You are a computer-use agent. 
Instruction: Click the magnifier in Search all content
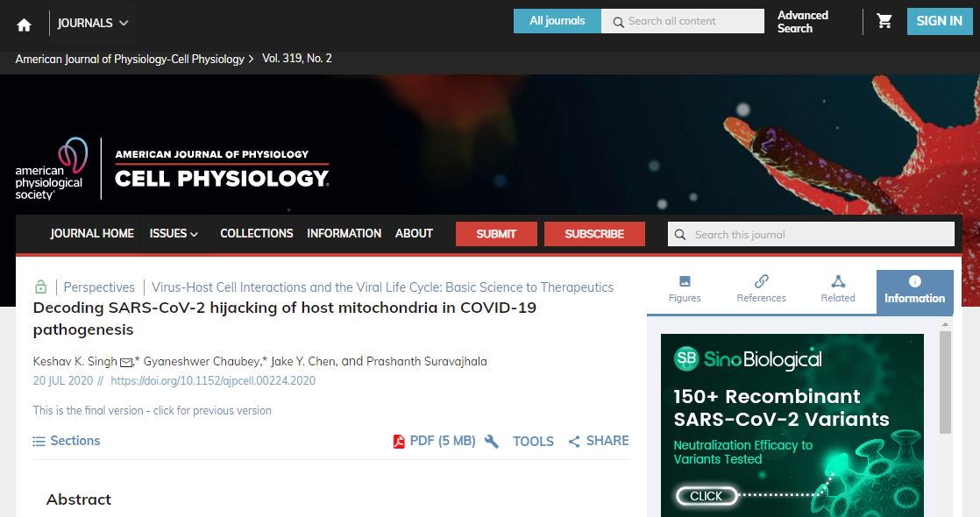coord(618,22)
